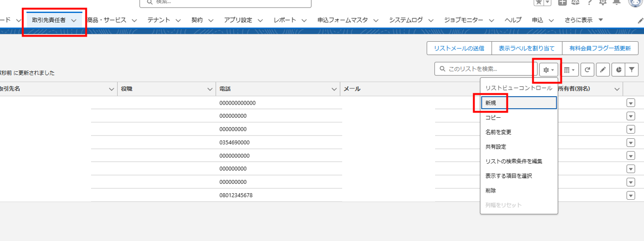Refresh the list with the reload icon
This screenshot has width=644, height=241.
(587, 70)
